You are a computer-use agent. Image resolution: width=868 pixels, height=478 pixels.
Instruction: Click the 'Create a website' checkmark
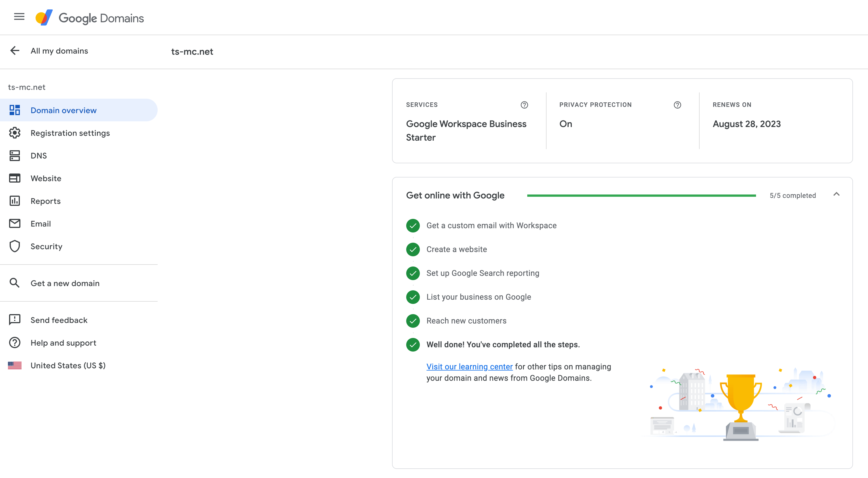pyautogui.click(x=413, y=249)
